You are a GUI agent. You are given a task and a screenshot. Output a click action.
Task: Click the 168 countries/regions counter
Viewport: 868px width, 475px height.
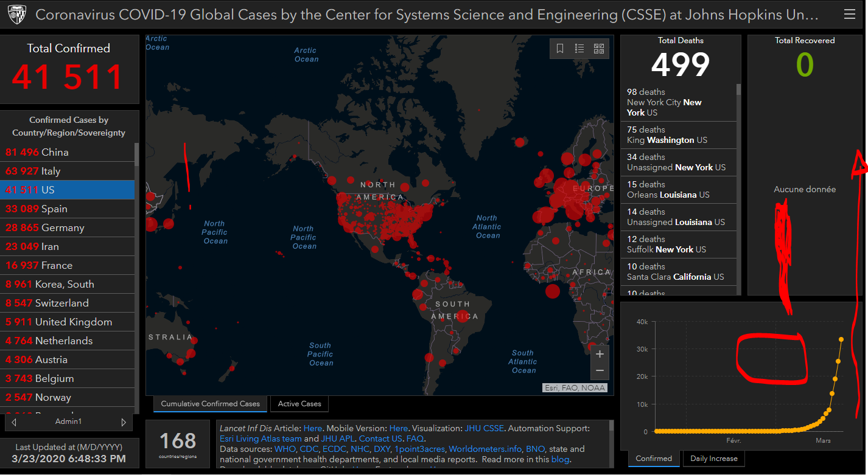pyautogui.click(x=178, y=444)
